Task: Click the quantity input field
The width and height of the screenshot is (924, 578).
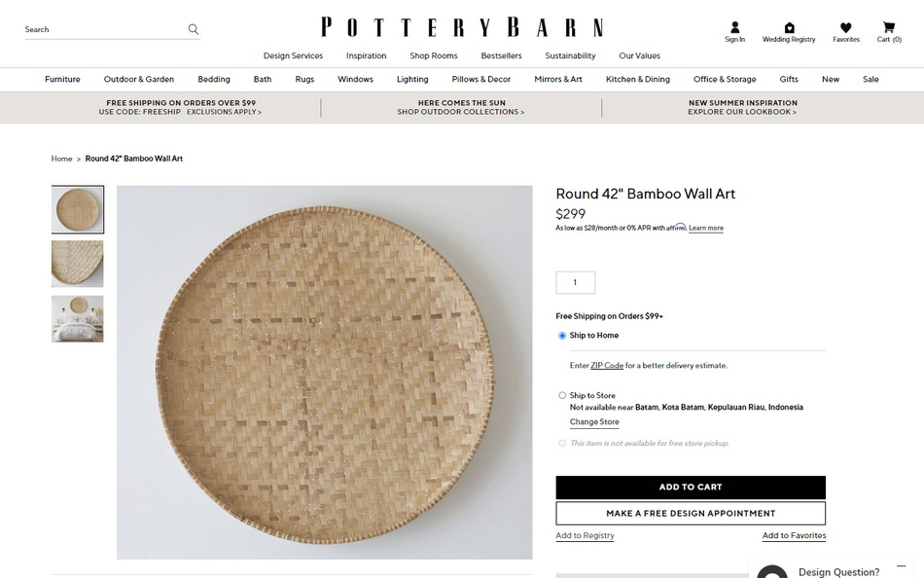Action: [x=575, y=283]
